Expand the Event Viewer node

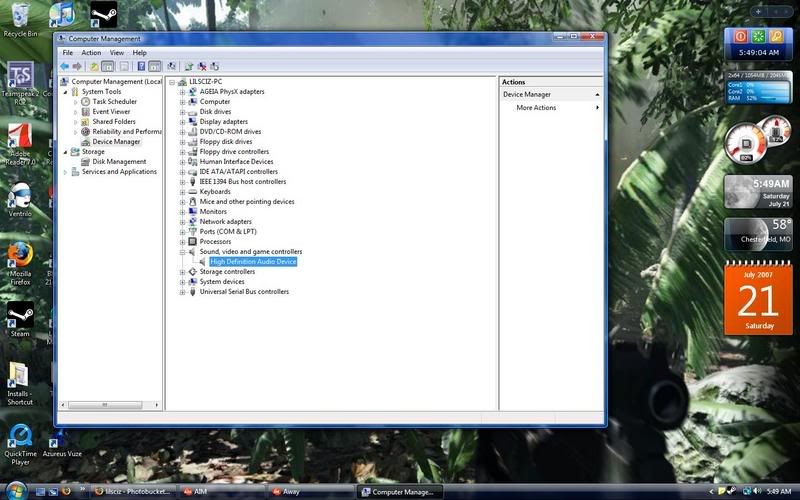pos(76,112)
